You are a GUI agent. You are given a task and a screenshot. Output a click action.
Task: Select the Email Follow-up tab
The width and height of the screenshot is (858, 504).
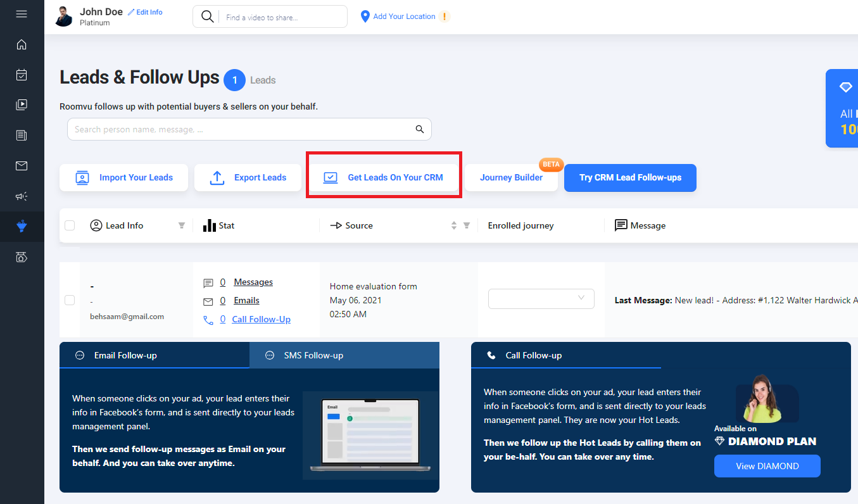click(125, 355)
